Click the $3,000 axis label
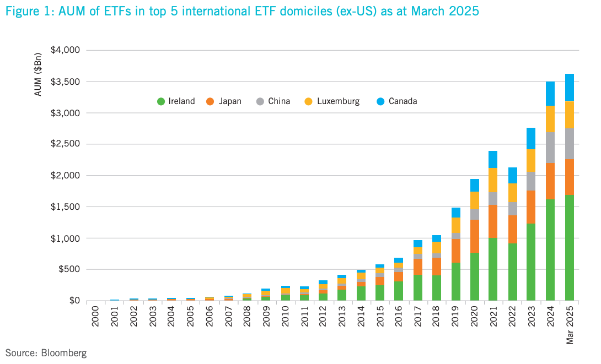601x364 pixels. 65,113
